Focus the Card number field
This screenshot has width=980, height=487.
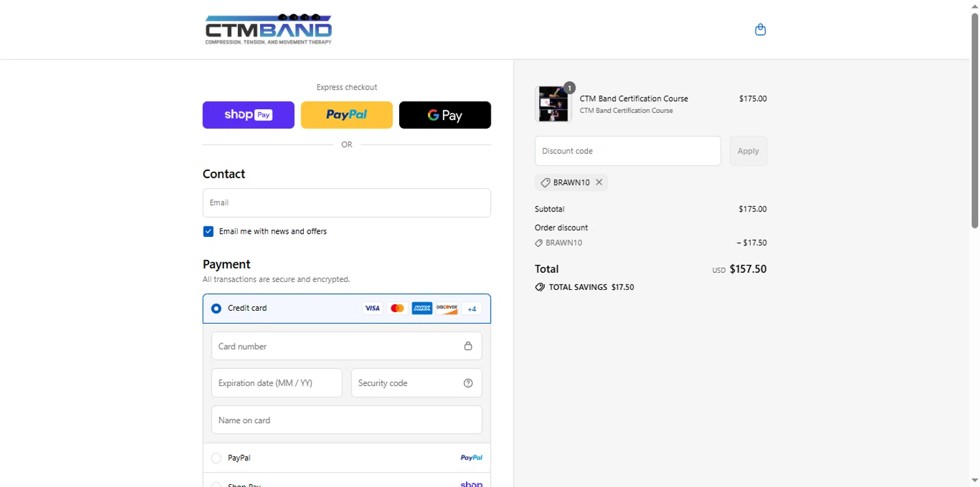[347, 346]
